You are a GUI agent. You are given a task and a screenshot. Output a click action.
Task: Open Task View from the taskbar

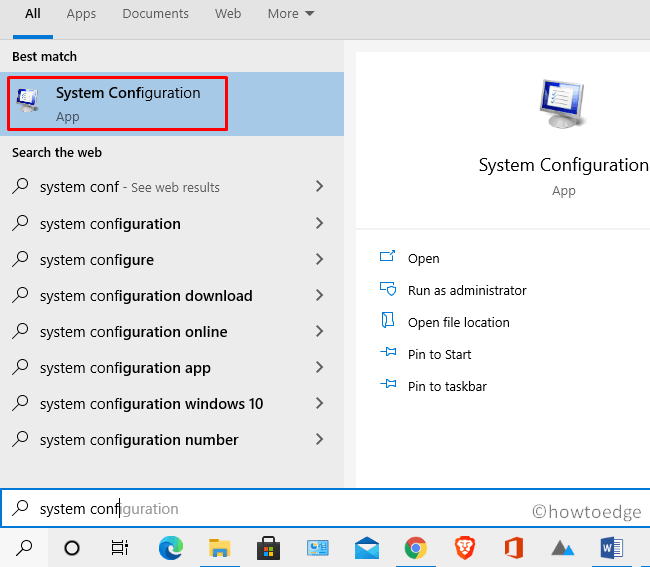point(120,547)
